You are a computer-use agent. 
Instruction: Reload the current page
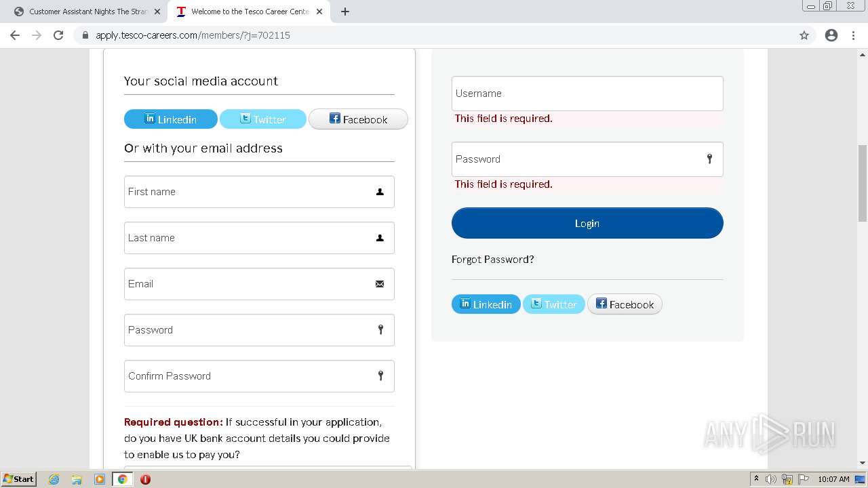click(x=58, y=35)
